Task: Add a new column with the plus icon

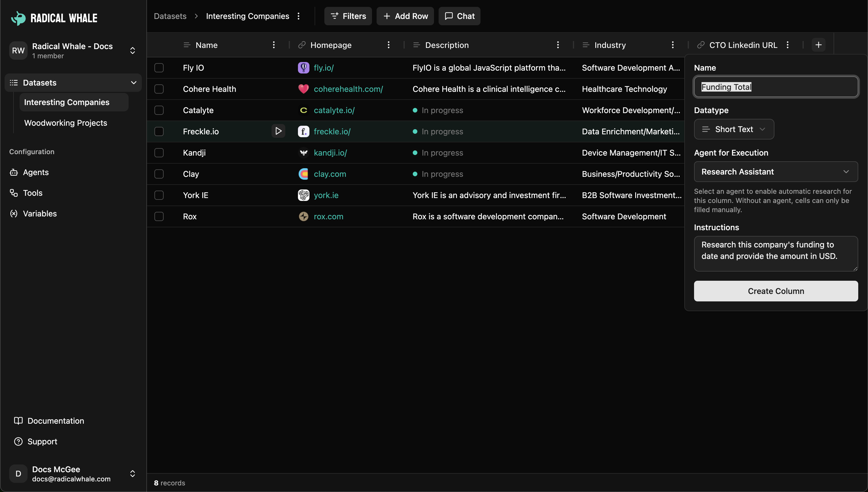Action: pyautogui.click(x=819, y=44)
